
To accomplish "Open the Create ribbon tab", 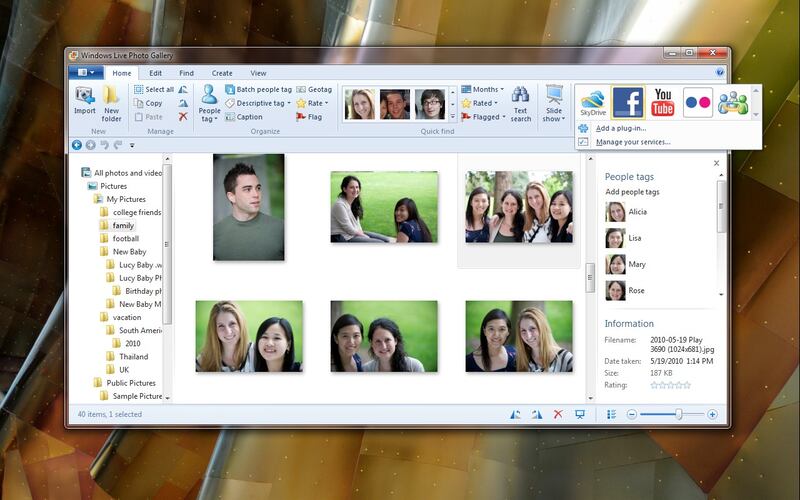I will pyautogui.click(x=222, y=73).
